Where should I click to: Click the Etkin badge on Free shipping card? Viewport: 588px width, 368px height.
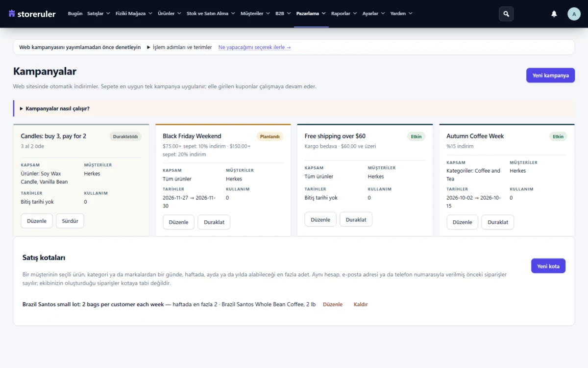[x=416, y=136]
